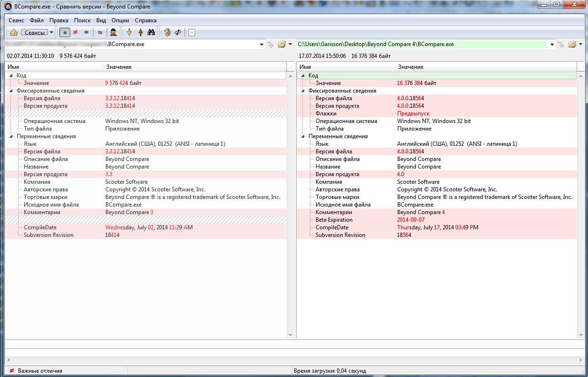Select Операционная система row in left pane
Screen dimensions: 588x377
click(146, 121)
